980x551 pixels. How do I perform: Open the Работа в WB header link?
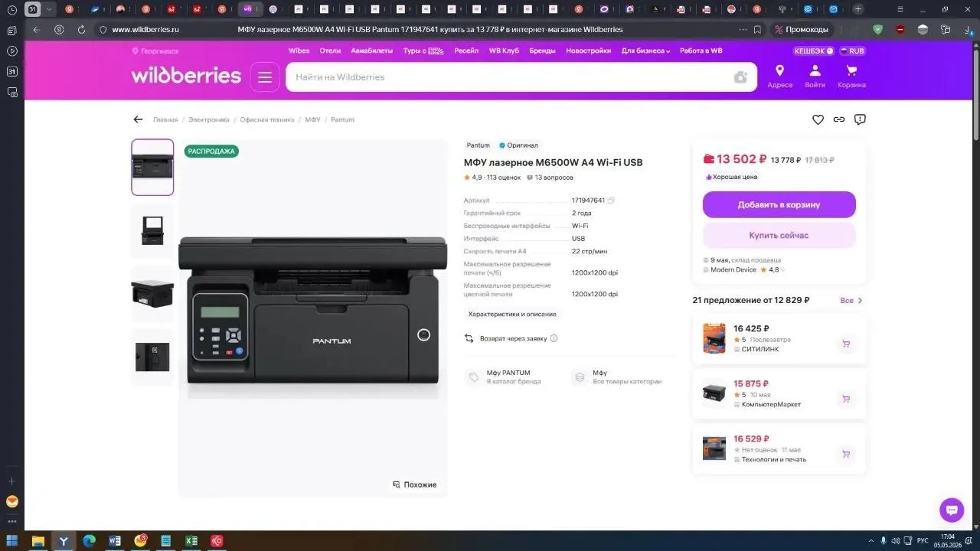[701, 51]
